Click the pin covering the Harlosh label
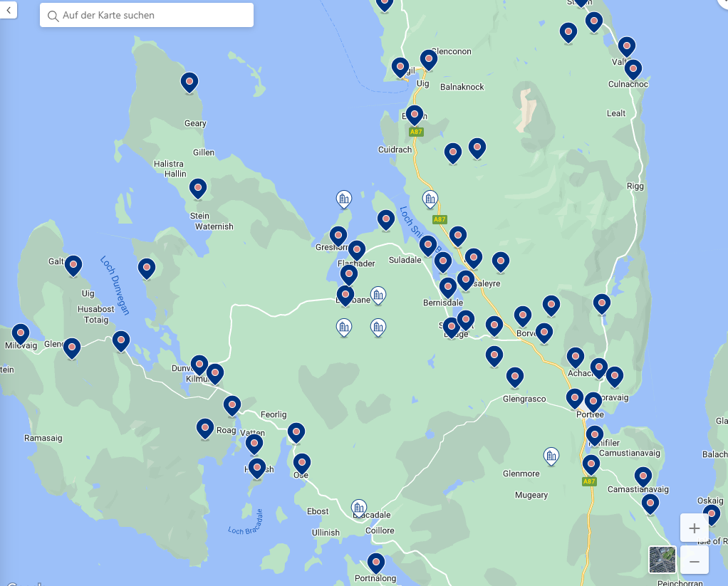This screenshot has width=728, height=586. click(x=256, y=469)
